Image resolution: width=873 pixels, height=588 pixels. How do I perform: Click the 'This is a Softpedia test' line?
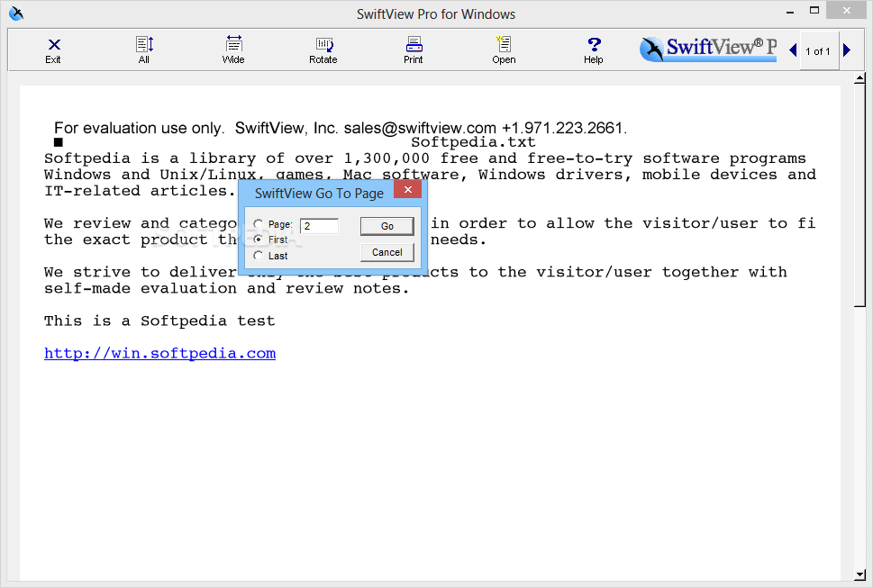159,321
